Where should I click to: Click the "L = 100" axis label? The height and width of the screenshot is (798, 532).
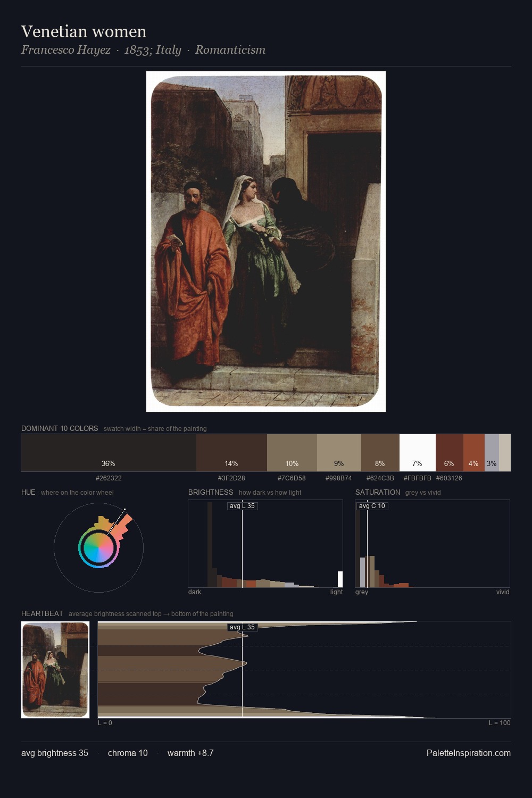[500, 723]
